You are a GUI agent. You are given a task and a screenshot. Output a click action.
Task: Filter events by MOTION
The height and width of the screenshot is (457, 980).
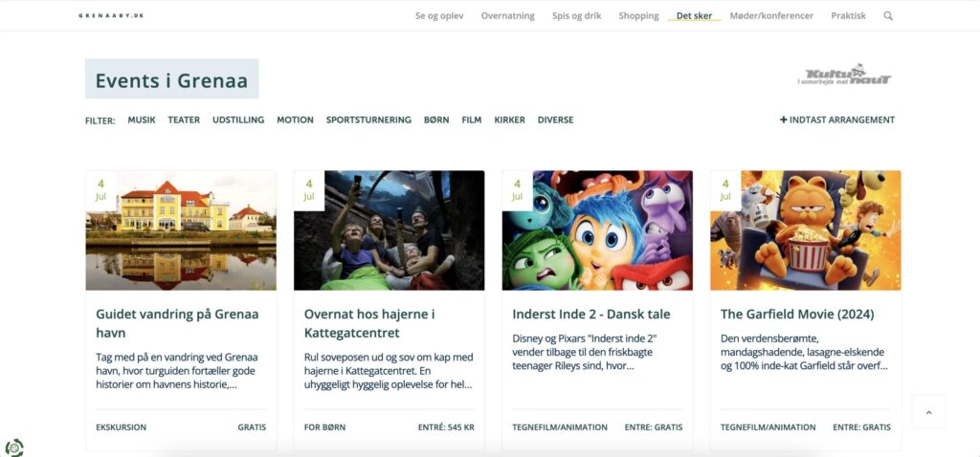click(295, 120)
